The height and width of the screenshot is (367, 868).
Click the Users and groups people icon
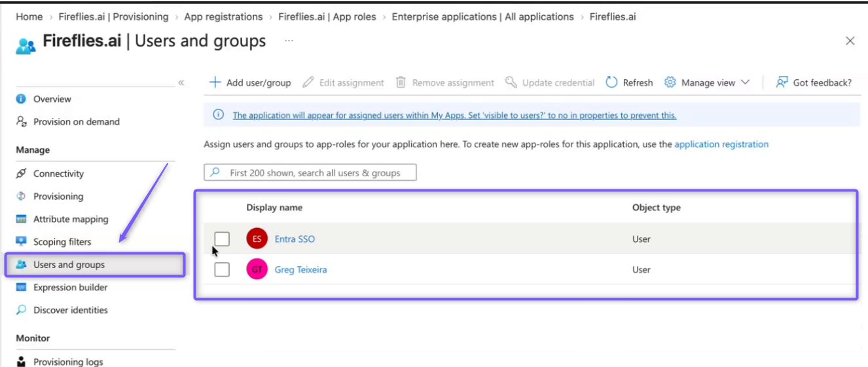point(21,265)
